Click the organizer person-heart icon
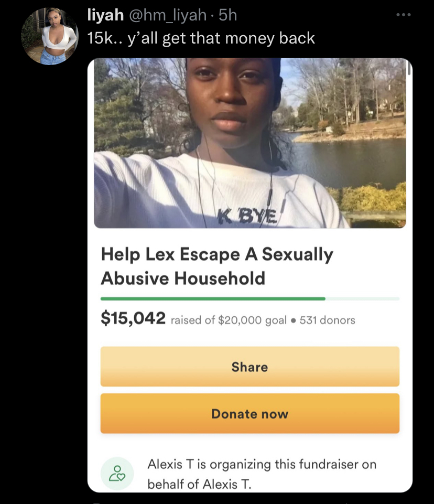Viewport: 434px width, 504px height. pos(117,474)
